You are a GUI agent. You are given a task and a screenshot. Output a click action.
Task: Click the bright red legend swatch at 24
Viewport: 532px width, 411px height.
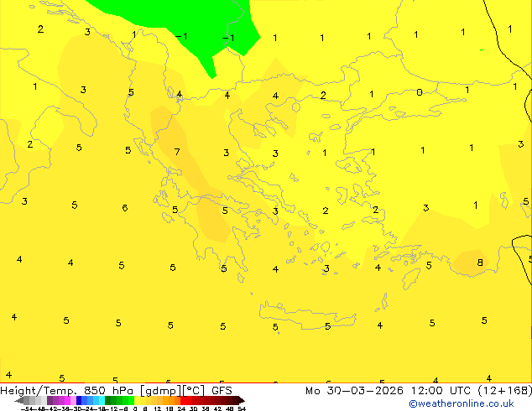[183, 400]
